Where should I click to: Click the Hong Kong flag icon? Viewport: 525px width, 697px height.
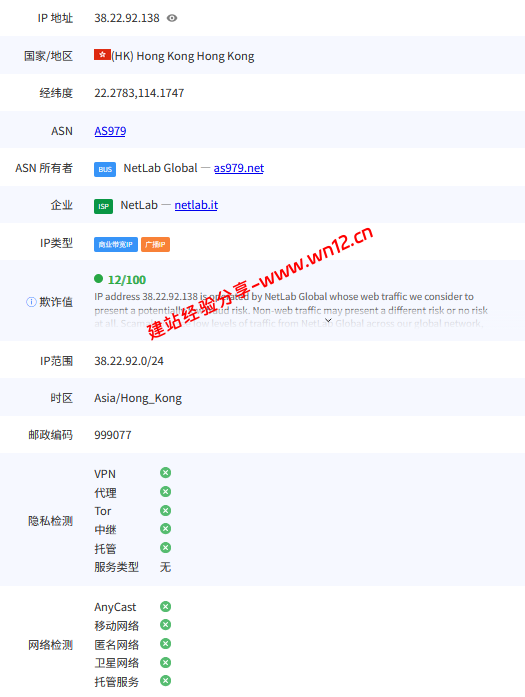click(x=102, y=55)
